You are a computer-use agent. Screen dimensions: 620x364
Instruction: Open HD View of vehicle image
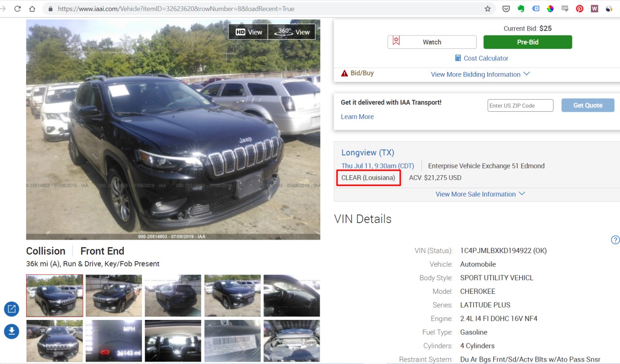pyautogui.click(x=248, y=32)
